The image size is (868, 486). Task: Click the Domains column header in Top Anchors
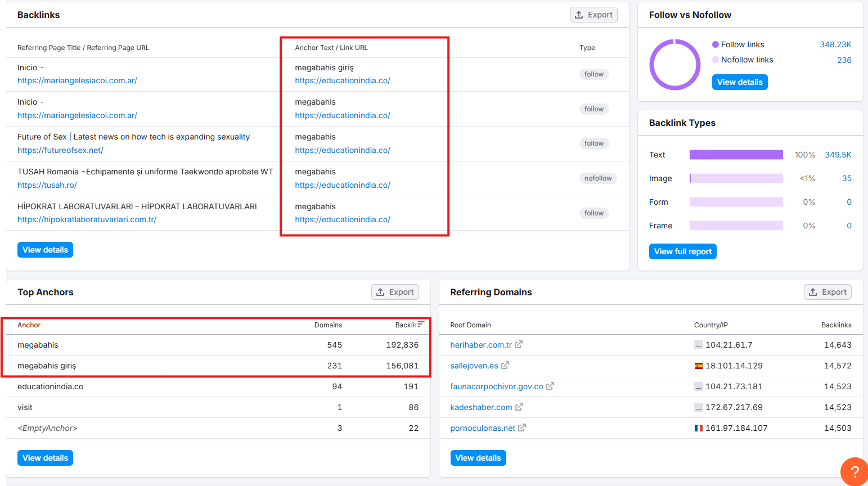point(329,325)
